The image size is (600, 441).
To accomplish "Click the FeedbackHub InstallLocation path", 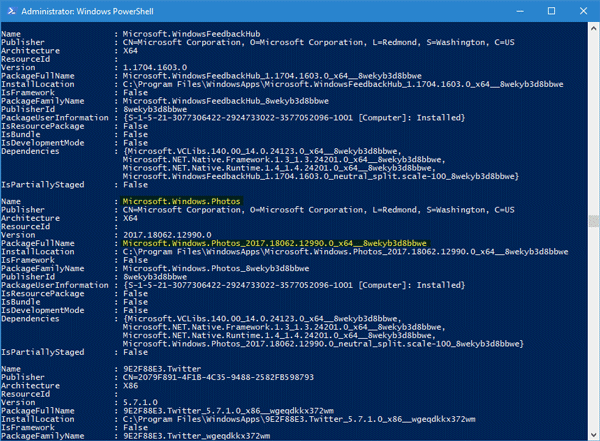I will point(343,84).
